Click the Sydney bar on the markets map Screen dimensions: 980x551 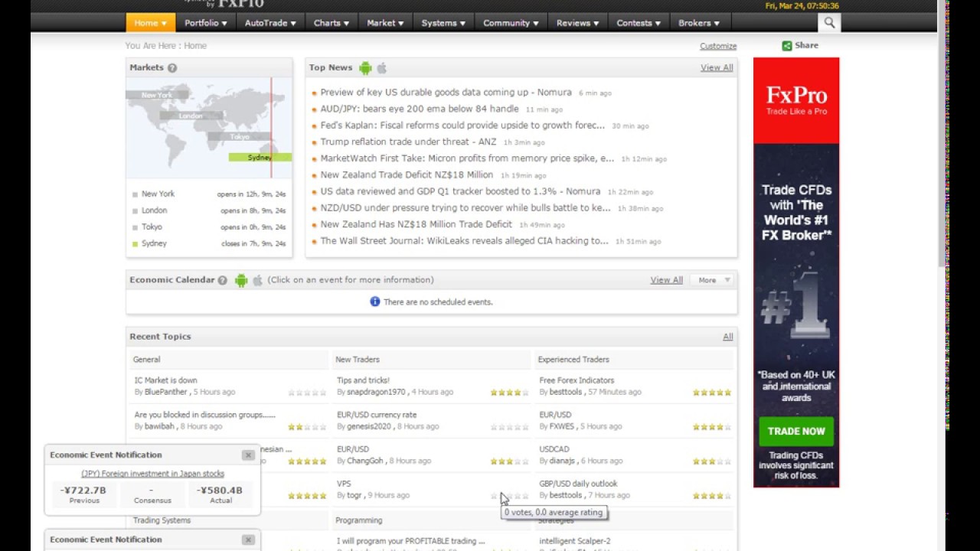point(260,158)
